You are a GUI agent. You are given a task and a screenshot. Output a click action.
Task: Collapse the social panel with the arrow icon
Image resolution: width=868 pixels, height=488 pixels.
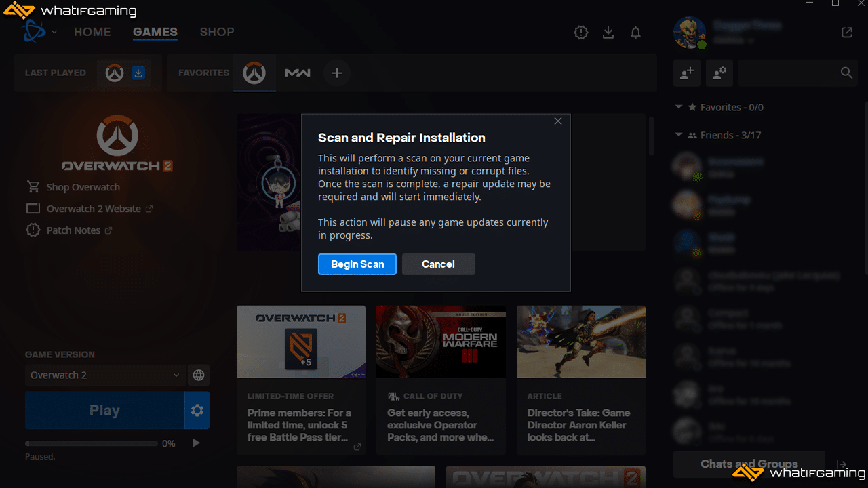842,464
